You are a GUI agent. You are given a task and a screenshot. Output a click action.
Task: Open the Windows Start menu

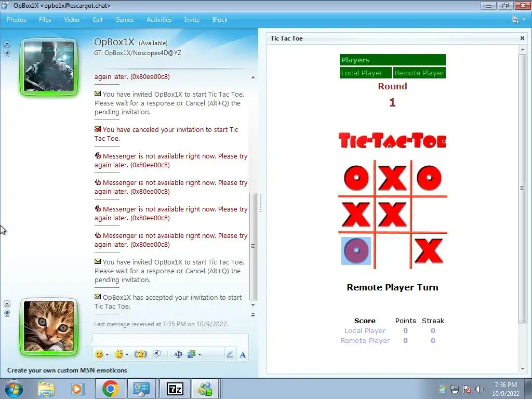click(14, 389)
